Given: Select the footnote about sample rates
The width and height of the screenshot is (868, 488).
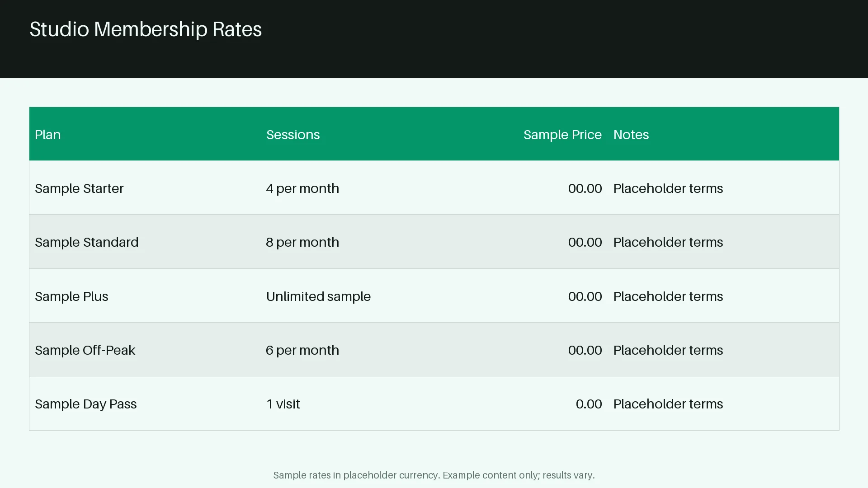Looking at the screenshot, I should 434,475.
